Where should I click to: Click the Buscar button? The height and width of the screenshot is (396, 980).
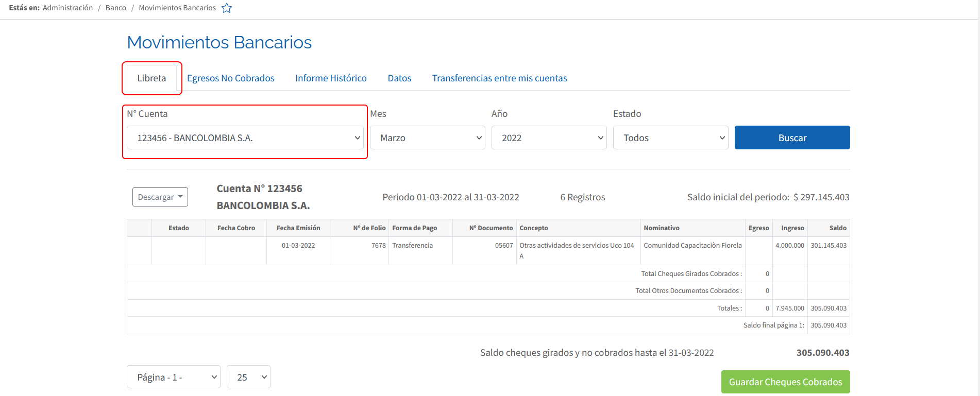click(792, 137)
